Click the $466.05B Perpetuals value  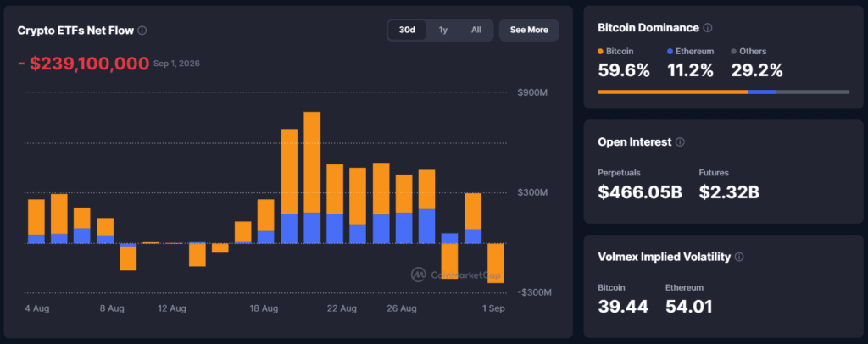point(640,191)
